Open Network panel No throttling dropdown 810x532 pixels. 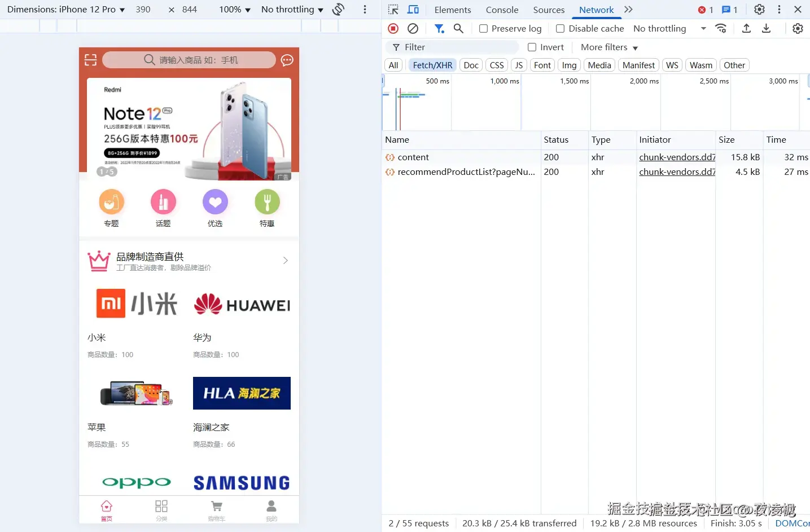669,29
